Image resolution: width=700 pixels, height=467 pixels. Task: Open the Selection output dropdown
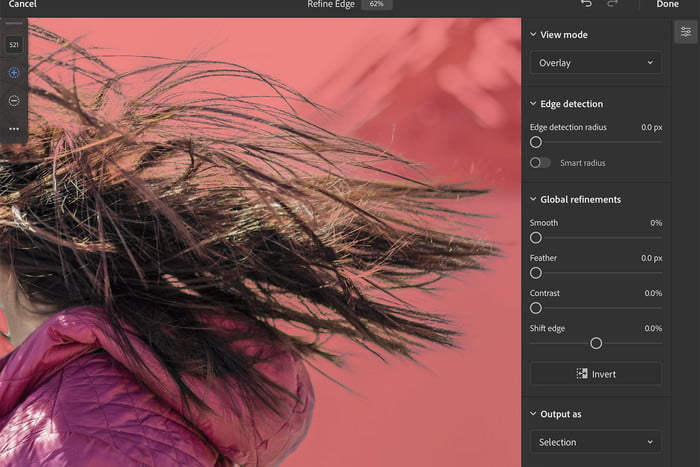(x=596, y=442)
